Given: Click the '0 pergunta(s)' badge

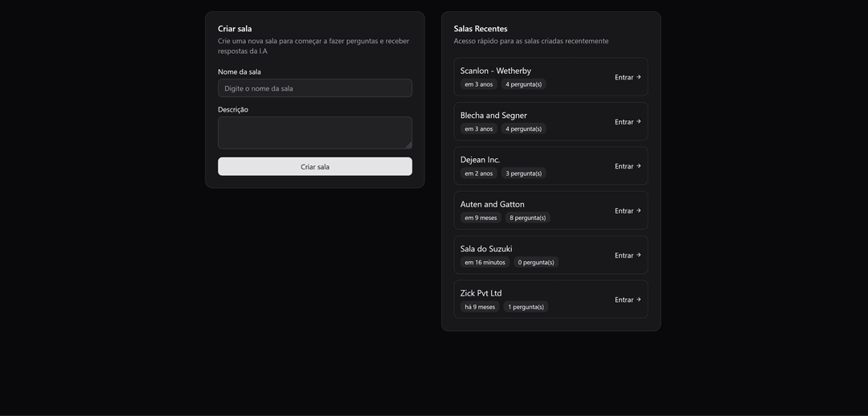Looking at the screenshot, I should pos(535,263).
